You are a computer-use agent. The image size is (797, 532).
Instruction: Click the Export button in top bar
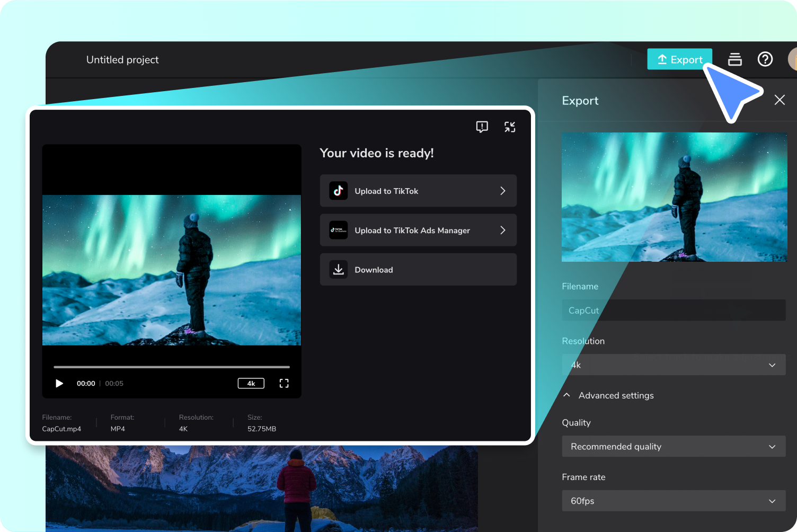pos(679,59)
